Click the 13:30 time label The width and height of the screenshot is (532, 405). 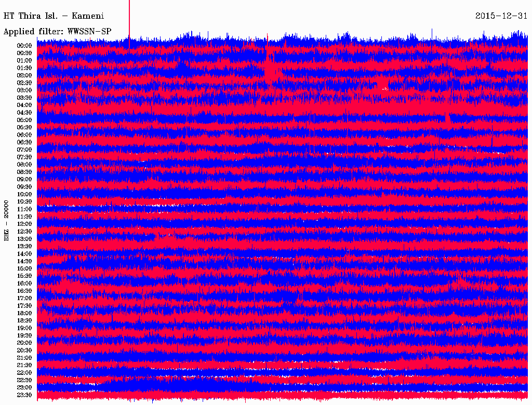(x=24, y=246)
